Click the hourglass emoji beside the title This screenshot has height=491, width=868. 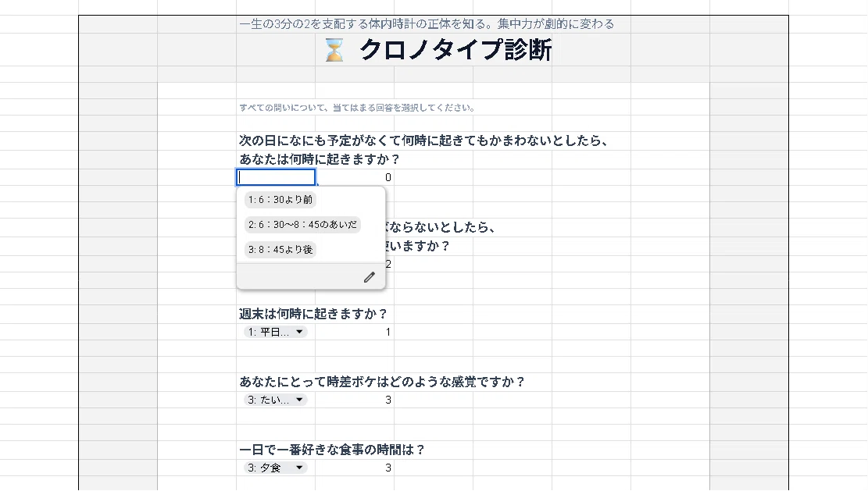tap(334, 50)
